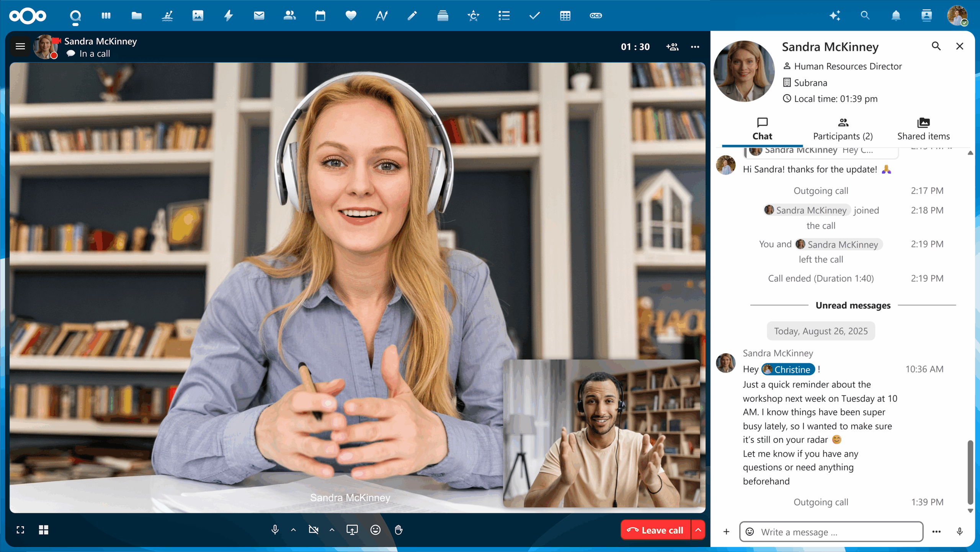Click the Leave call button
Viewport: 980px width, 552px height.
click(655, 530)
